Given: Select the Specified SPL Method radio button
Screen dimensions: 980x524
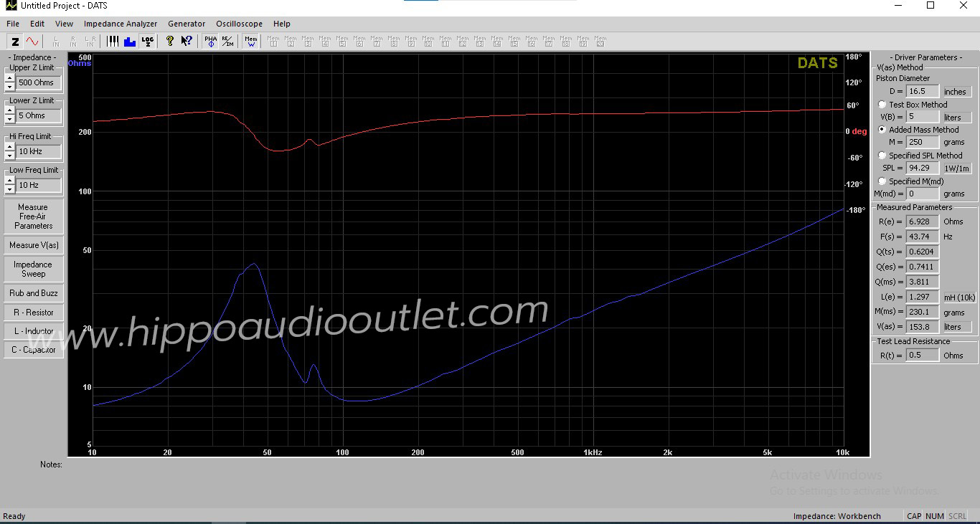Looking at the screenshot, I should 882,156.
